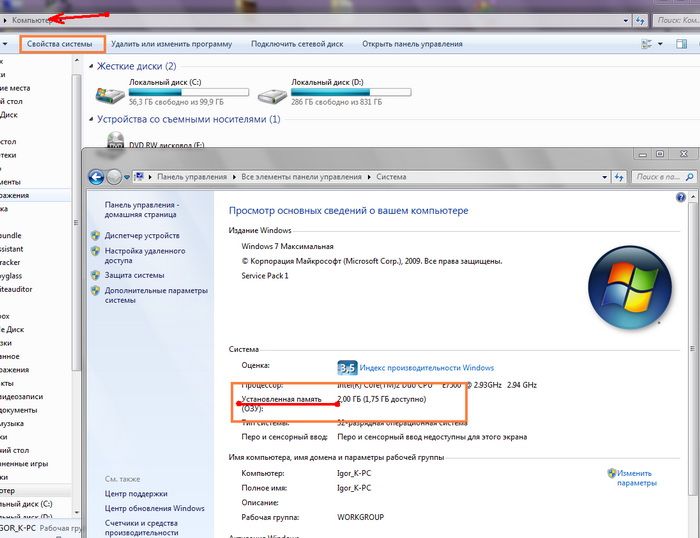The image size is (700, 538).
Task: Open Защита системы link
Action: (134, 275)
